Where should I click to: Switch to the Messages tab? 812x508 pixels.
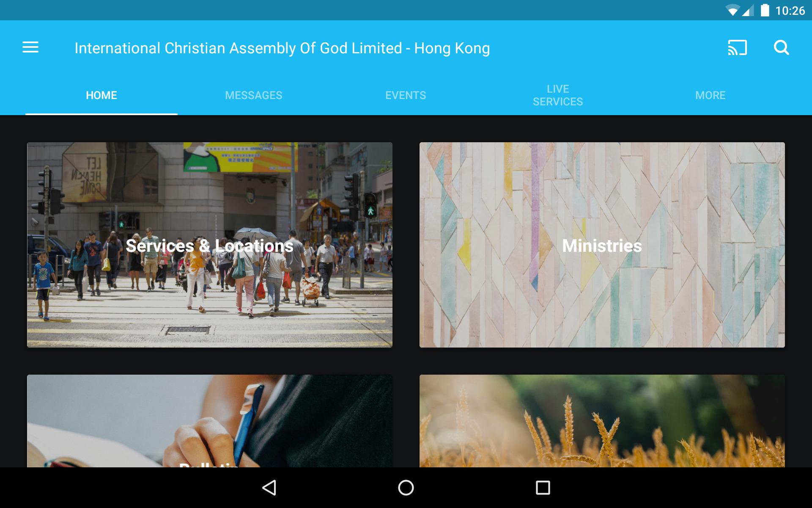coord(254,95)
